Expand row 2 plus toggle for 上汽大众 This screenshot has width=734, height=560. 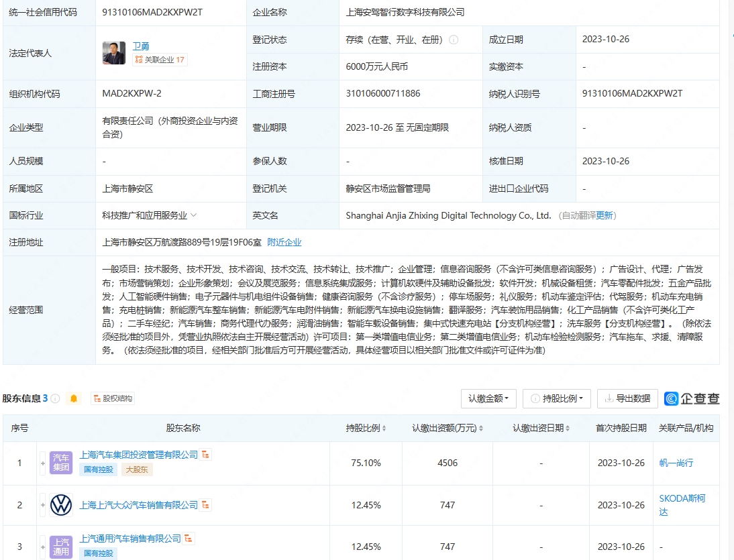pos(42,505)
